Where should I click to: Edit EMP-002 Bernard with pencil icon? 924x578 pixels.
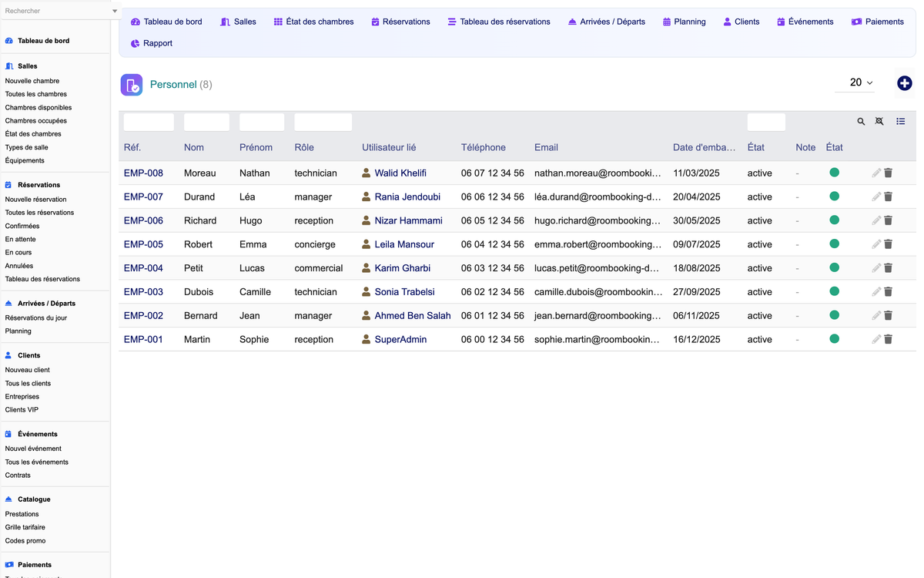(x=876, y=316)
